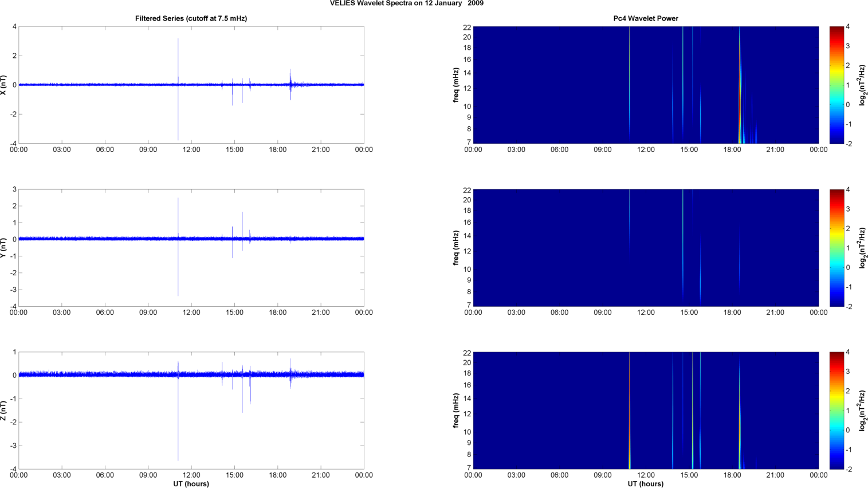Viewport: 868px width, 488px height.
Task: Click the "09:00" tick under the Z (nT) plot
Action: [x=148, y=475]
